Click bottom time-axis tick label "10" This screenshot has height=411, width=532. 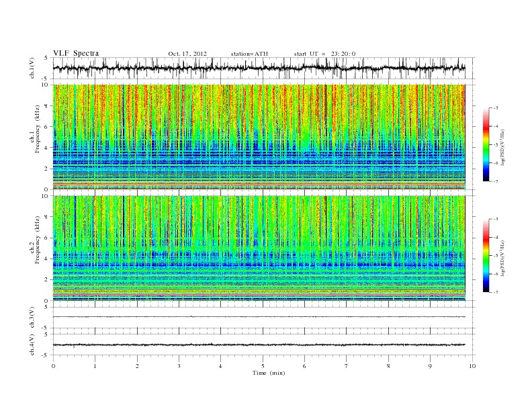(x=472, y=366)
